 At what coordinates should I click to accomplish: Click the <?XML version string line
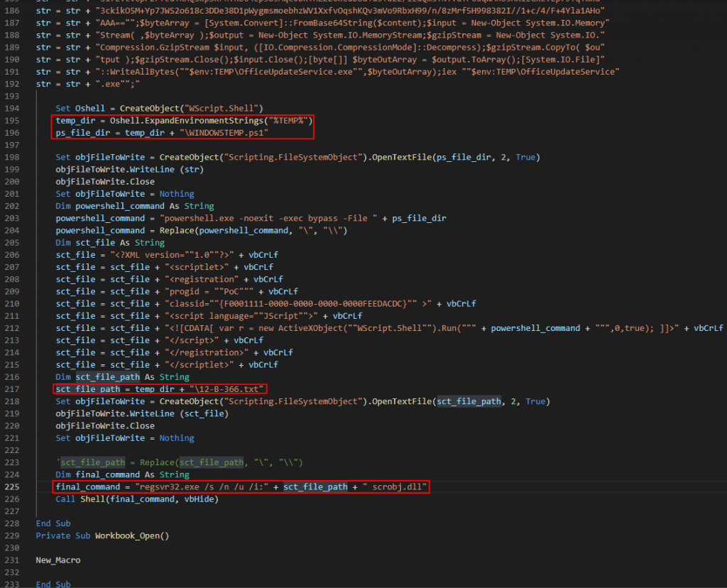(167, 255)
